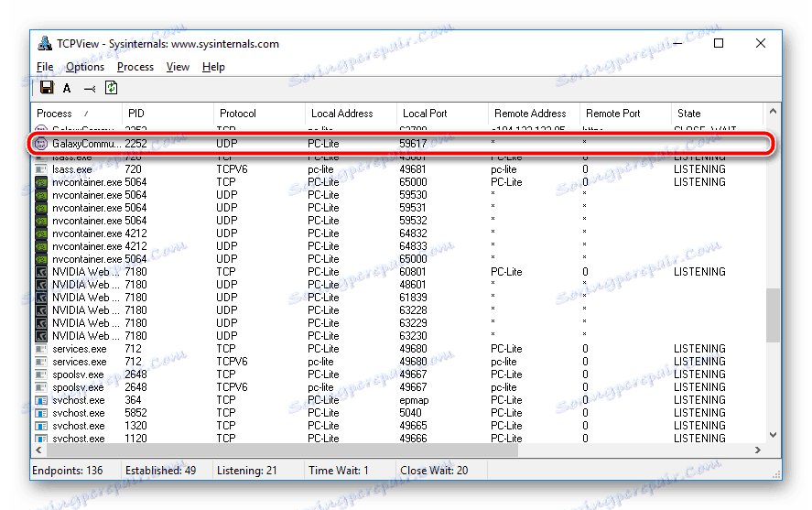Click services.exe TCPV6 row icon

click(40, 362)
